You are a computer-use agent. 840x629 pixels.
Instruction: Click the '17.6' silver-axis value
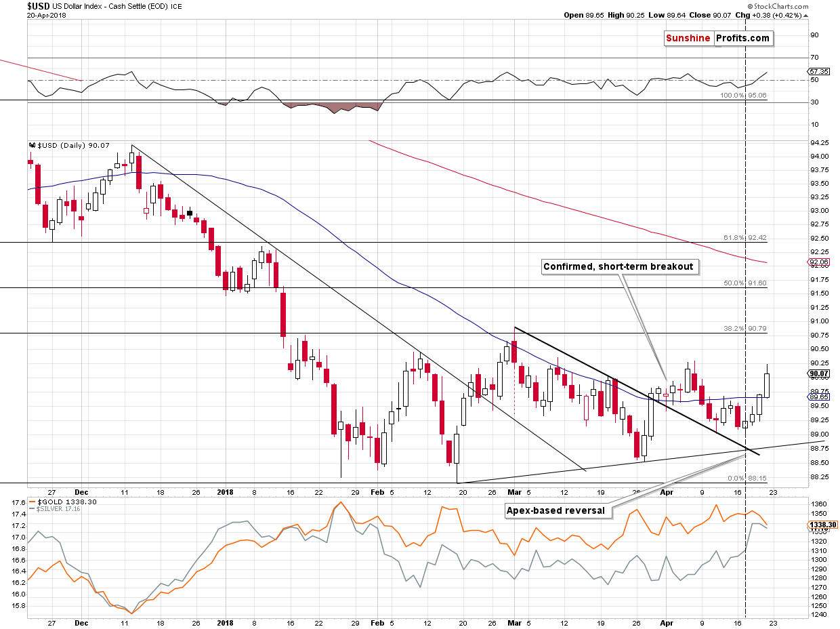(x=18, y=503)
